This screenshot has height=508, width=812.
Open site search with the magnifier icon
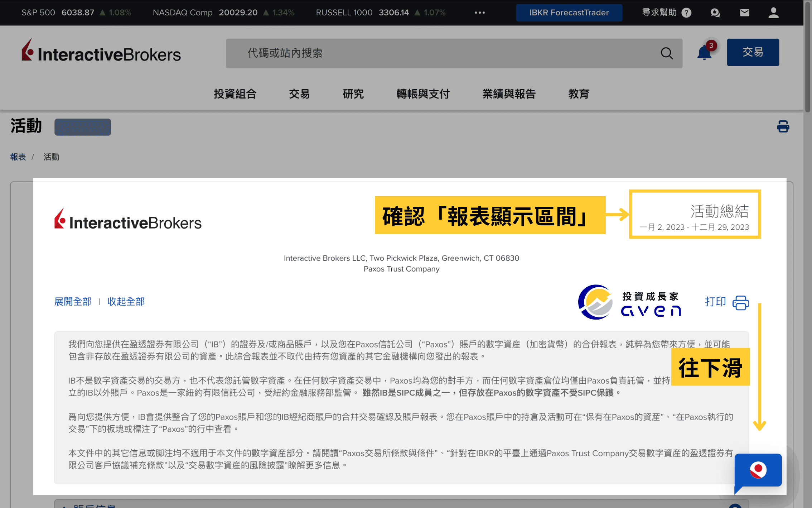(x=667, y=53)
